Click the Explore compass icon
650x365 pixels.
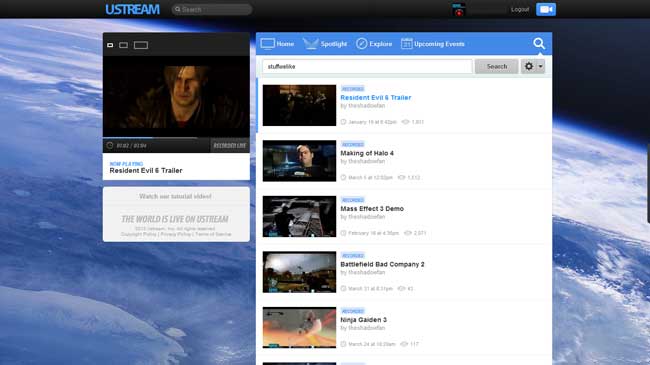[x=361, y=44]
